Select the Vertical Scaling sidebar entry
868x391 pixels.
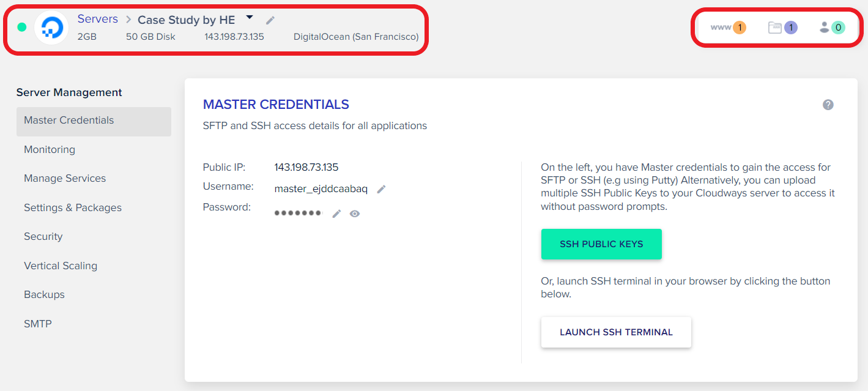pos(61,266)
